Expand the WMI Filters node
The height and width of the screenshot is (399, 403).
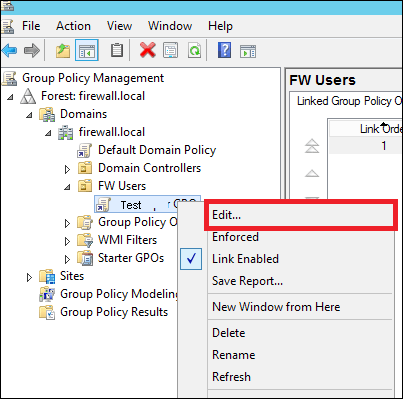[x=67, y=241]
